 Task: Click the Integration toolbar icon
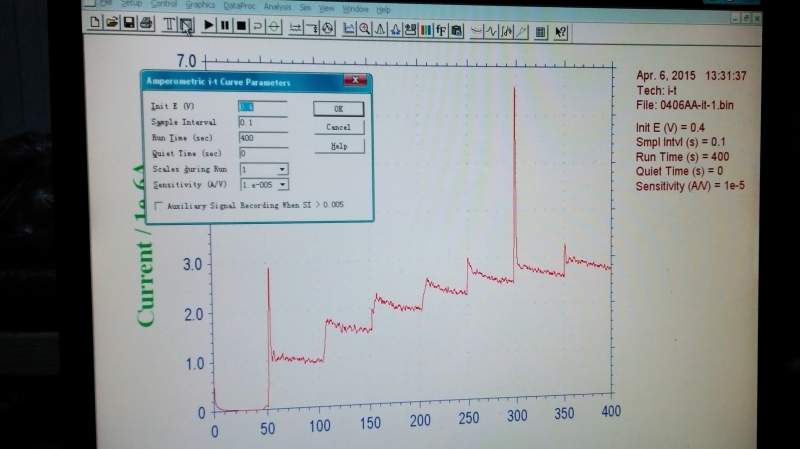tap(506, 32)
